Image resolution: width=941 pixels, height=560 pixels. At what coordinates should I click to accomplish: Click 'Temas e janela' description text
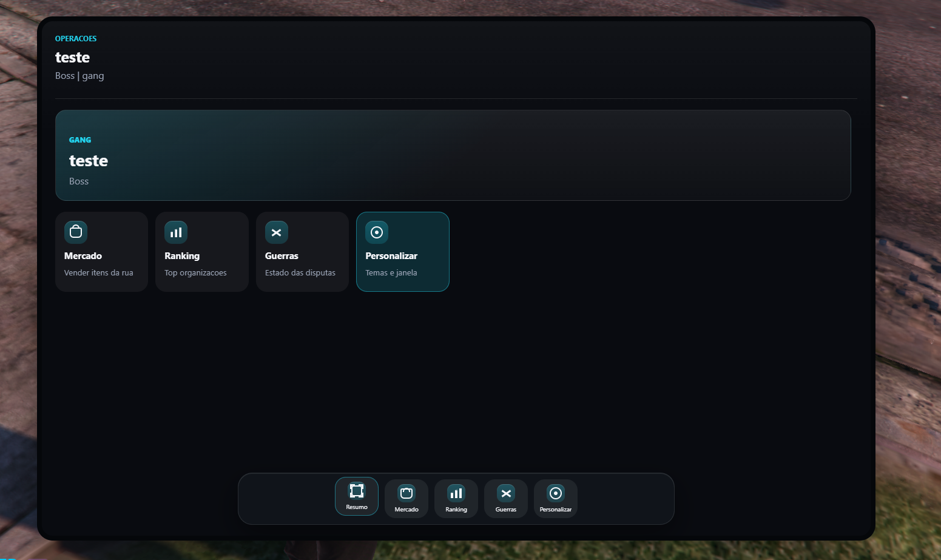click(391, 273)
